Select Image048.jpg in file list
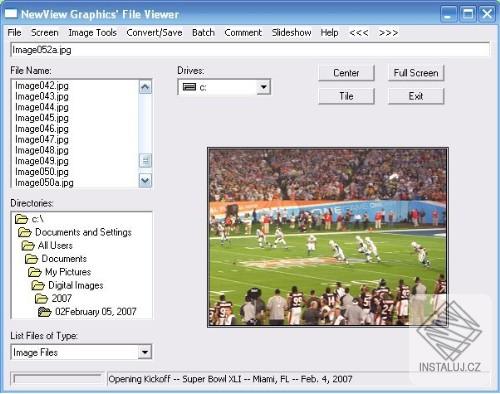 (x=42, y=150)
